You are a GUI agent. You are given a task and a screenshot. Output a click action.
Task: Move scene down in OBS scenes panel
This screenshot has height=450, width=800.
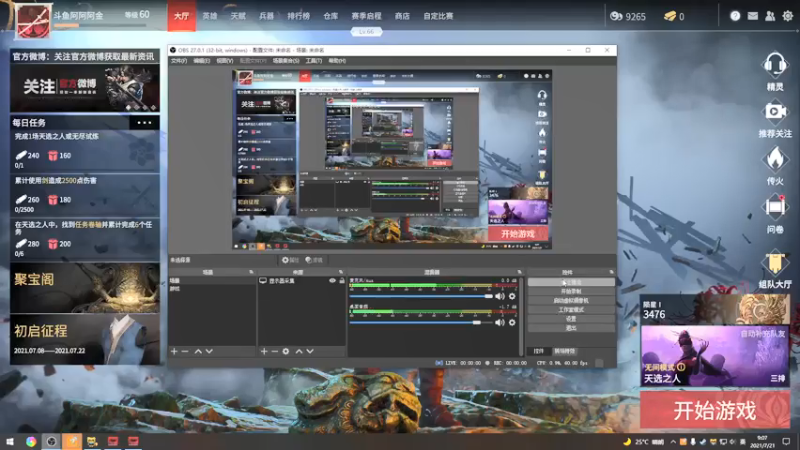point(209,352)
